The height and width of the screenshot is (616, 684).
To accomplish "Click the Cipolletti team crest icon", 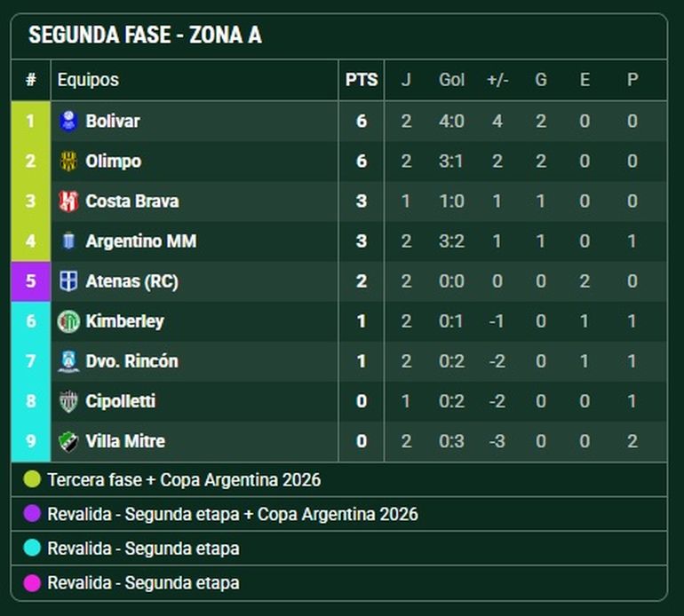I will click(68, 401).
